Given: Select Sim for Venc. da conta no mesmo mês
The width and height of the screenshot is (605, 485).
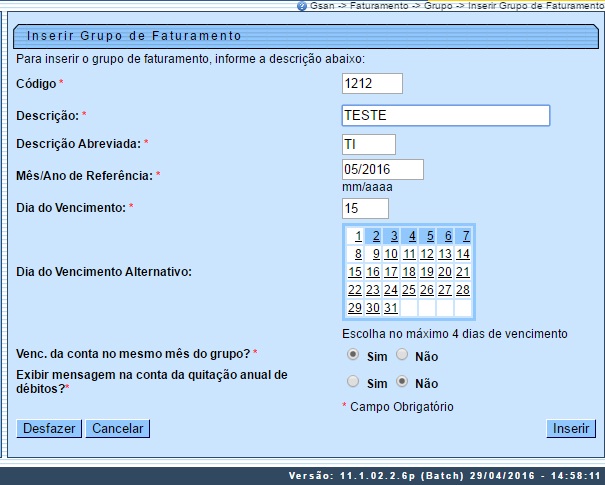Looking at the screenshot, I should (352, 355).
